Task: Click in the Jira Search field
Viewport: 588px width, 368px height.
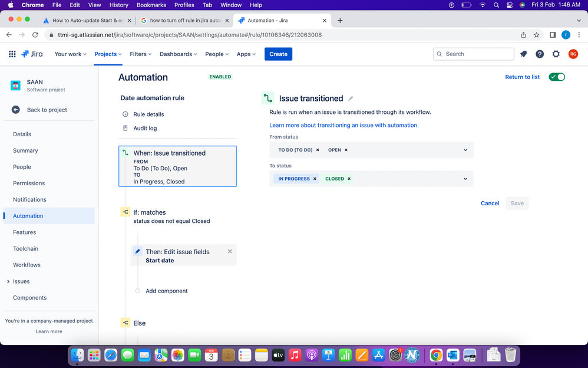Action: 473,54
